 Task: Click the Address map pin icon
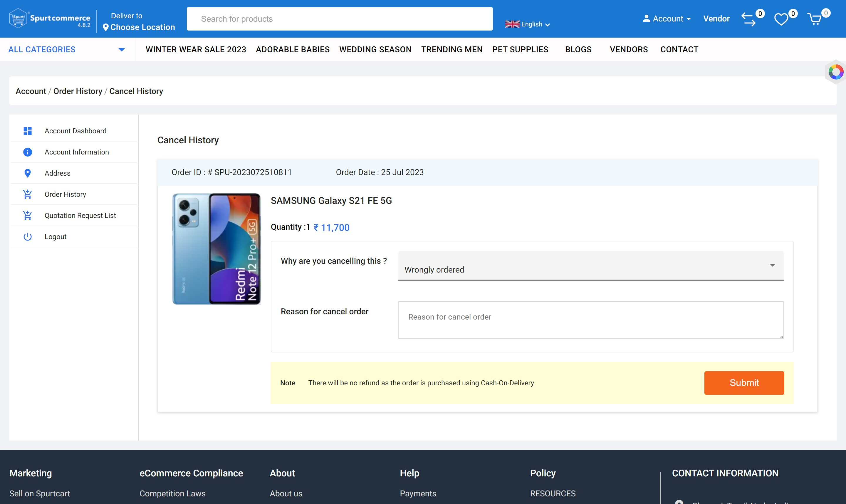click(x=28, y=173)
